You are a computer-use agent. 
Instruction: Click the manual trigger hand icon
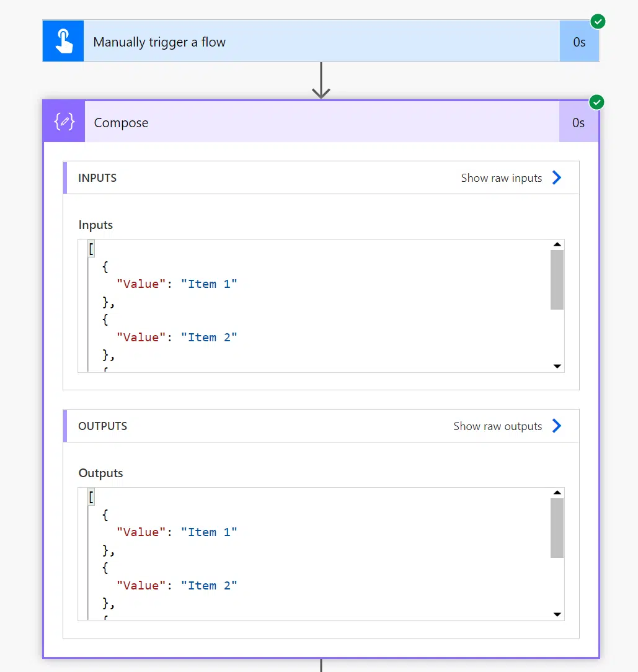[x=63, y=41]
